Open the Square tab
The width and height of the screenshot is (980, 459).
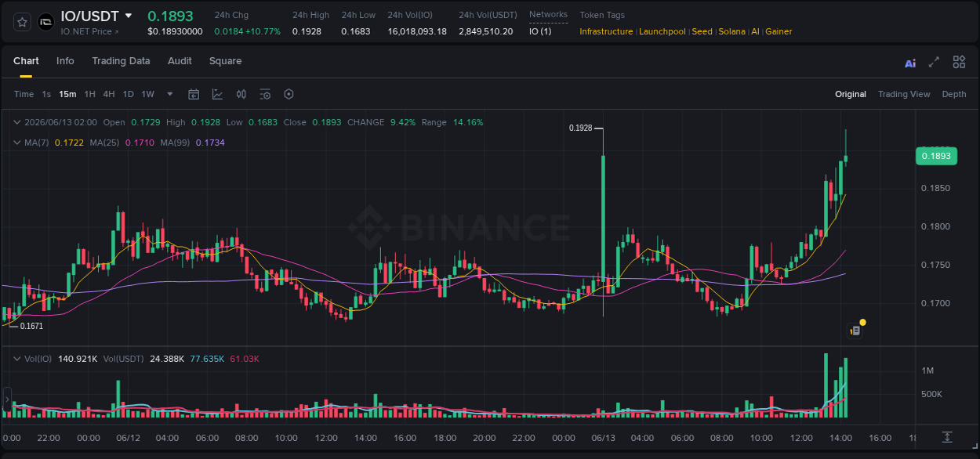tap(225, 61)
